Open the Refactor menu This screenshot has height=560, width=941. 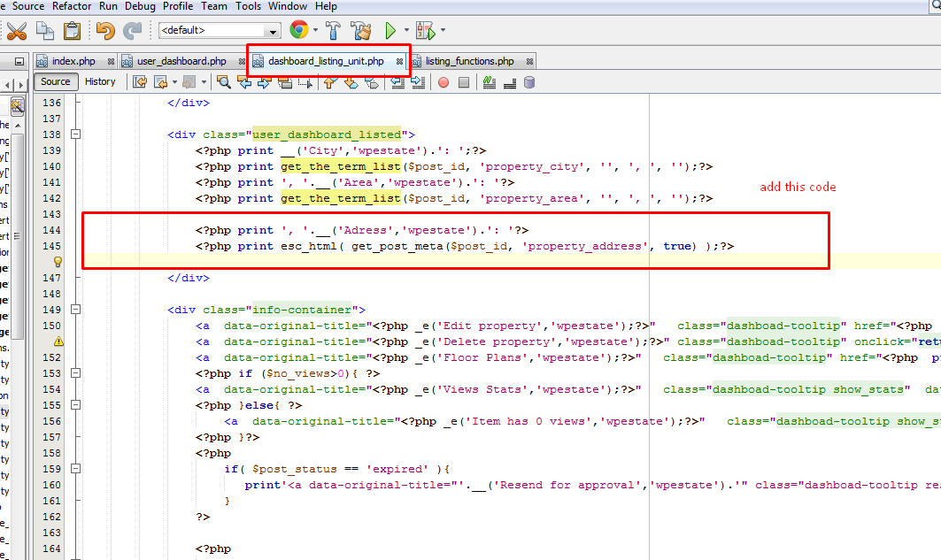72,6
